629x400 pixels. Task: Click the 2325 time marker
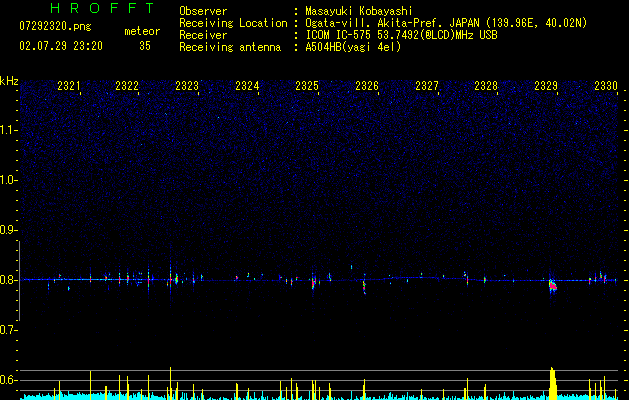307,86
